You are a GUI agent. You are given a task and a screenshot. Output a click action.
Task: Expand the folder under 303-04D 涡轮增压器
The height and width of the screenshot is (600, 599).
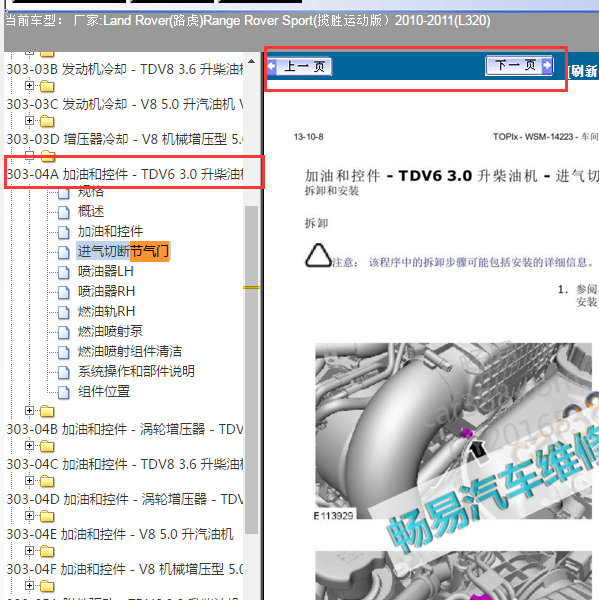tap(29, 515)
